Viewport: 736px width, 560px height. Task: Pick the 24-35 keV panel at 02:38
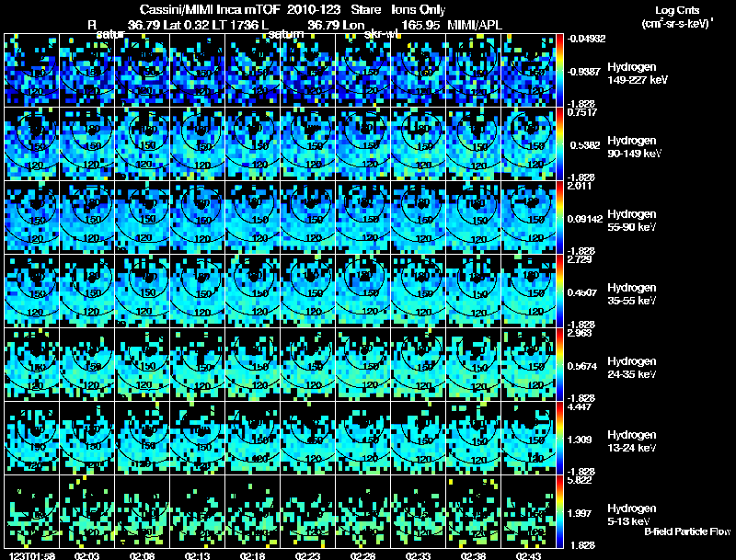pos(473,364)
